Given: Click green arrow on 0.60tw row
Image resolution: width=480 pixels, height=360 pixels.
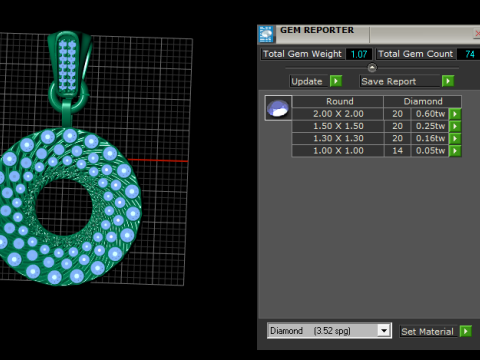Looking at the screenshot, I should click(x=455, y=114).
